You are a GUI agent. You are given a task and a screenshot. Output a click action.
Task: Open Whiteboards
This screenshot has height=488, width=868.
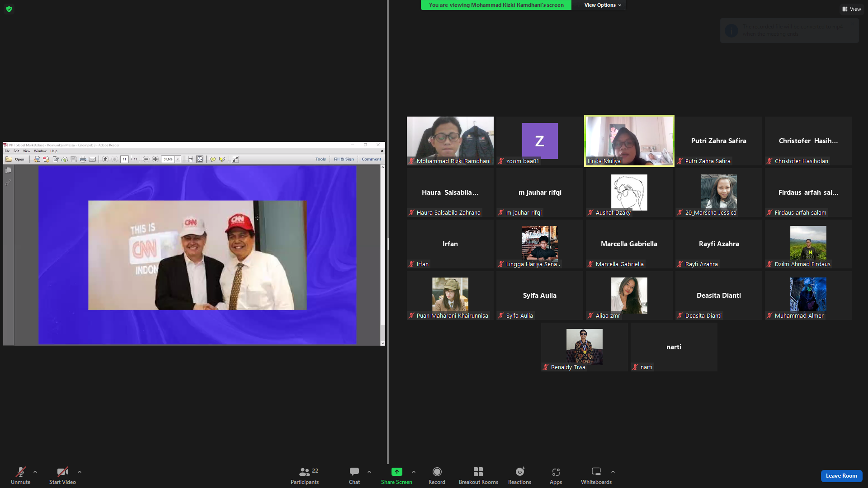click(x=596, y=476)
